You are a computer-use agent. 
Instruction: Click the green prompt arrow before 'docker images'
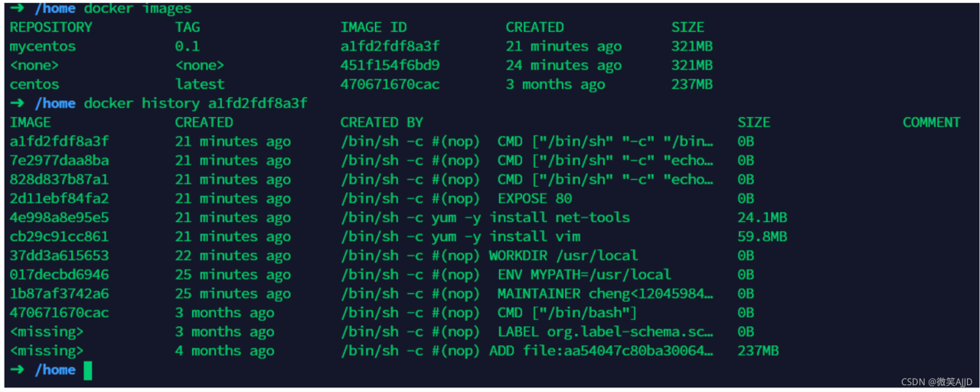point(17,8)
